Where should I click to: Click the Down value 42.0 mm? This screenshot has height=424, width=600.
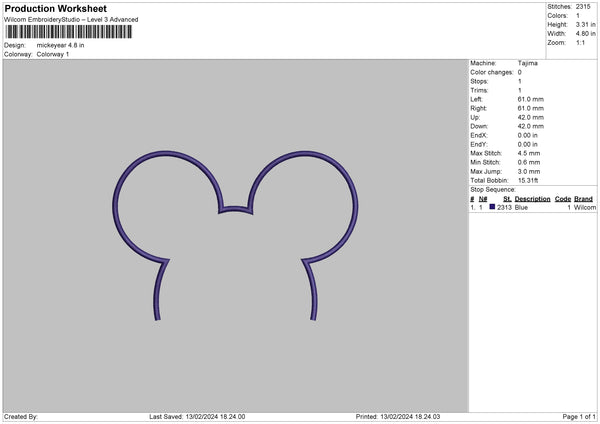click(x=530, y=126)
